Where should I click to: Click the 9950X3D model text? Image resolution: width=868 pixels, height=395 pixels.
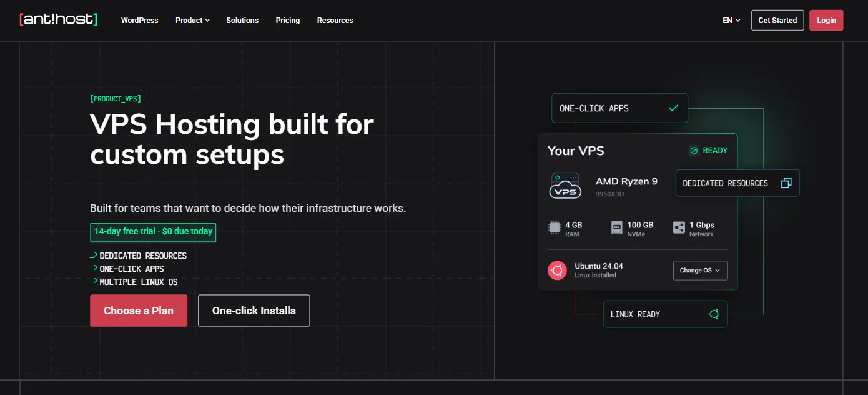click(x=610, y=194)
